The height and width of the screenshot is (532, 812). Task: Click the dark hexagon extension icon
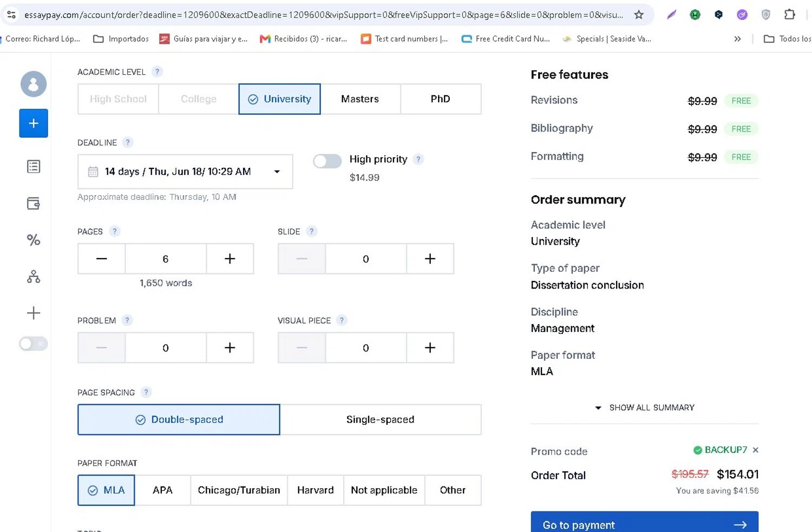coord(718,15)
